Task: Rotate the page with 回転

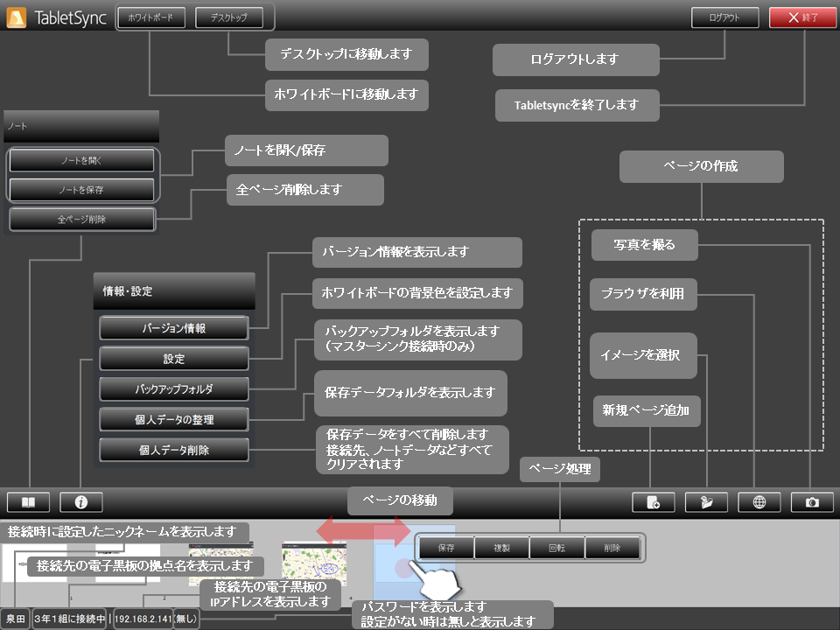Action: [556, 548]
